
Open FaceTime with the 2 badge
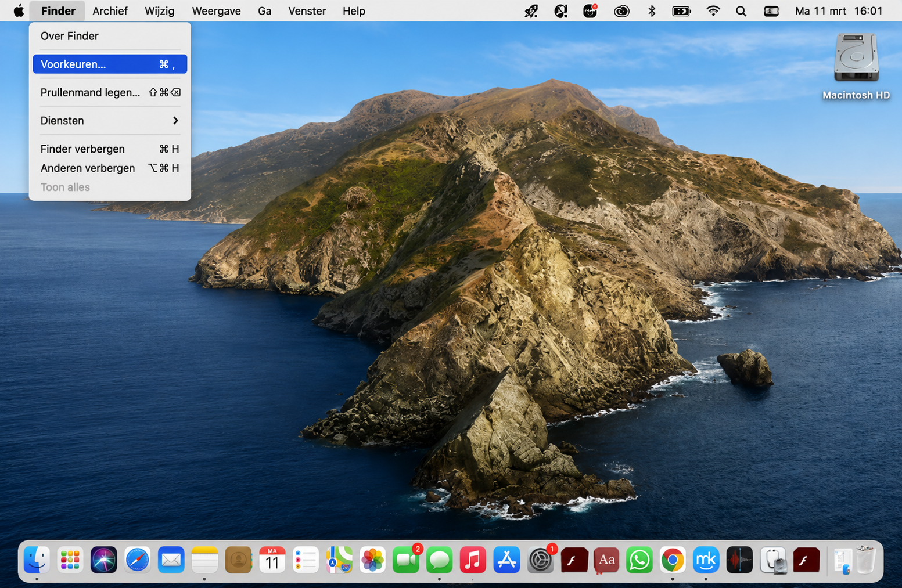[x=406, y=560]
